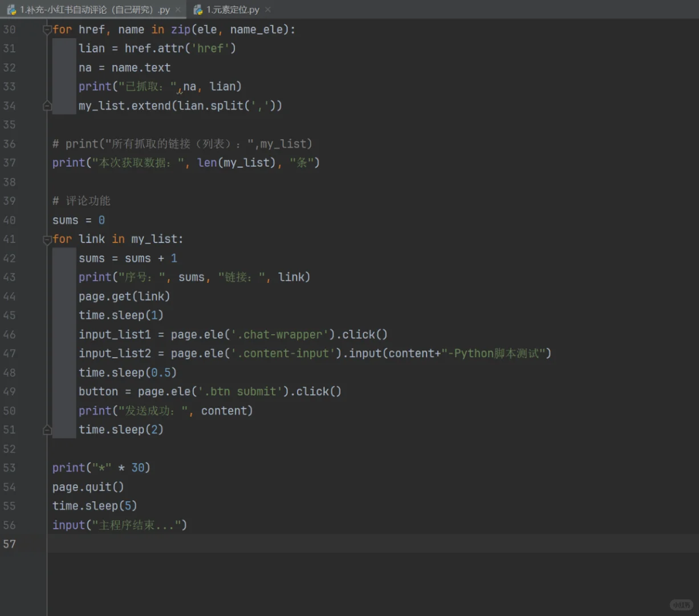Click print "本次获取数据" statement at line 37

186,163
